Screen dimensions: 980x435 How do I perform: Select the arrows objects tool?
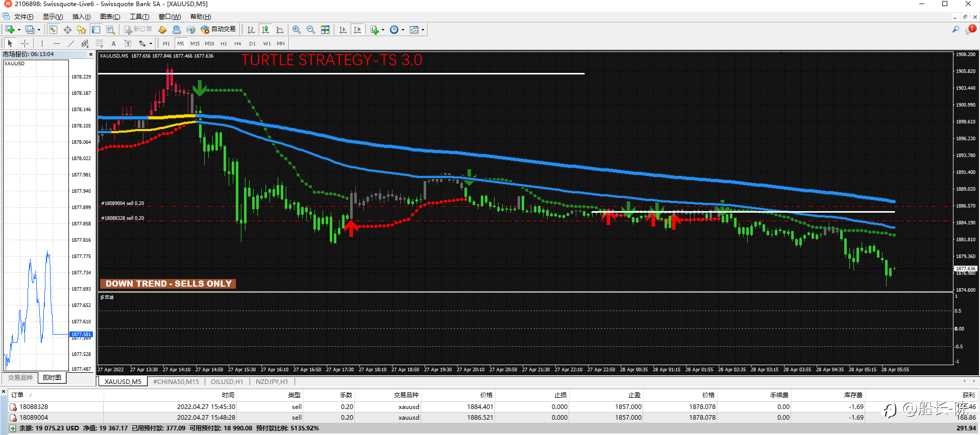[x=142, y=43]
